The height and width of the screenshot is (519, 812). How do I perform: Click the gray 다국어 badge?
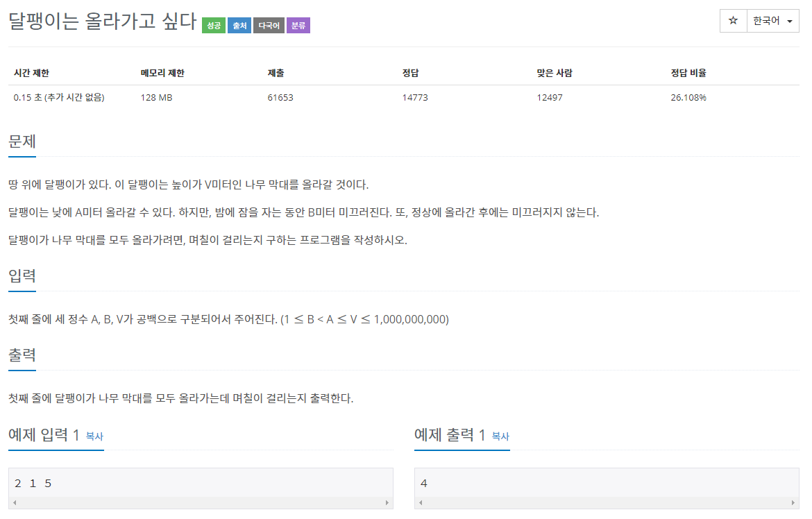[269, 26]
